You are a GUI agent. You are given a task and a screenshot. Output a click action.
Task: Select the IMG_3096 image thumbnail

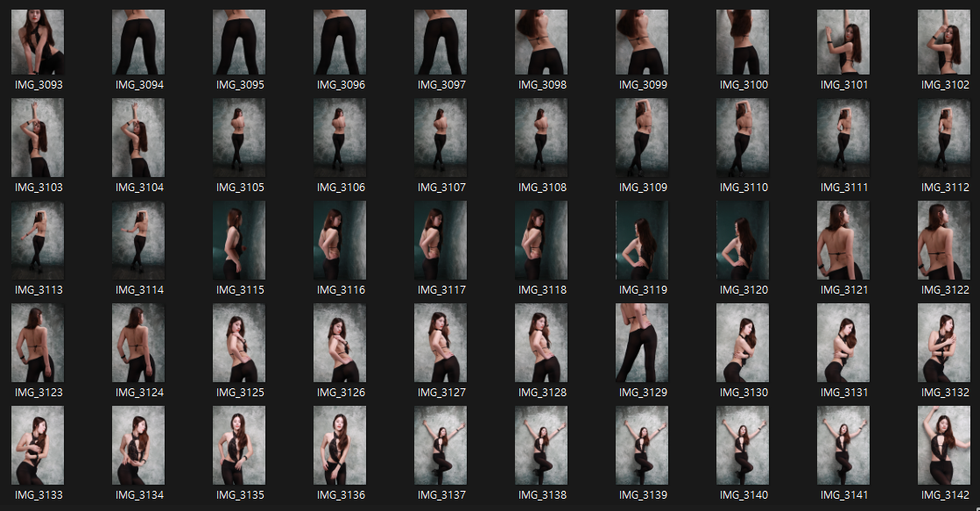(340, 42)
